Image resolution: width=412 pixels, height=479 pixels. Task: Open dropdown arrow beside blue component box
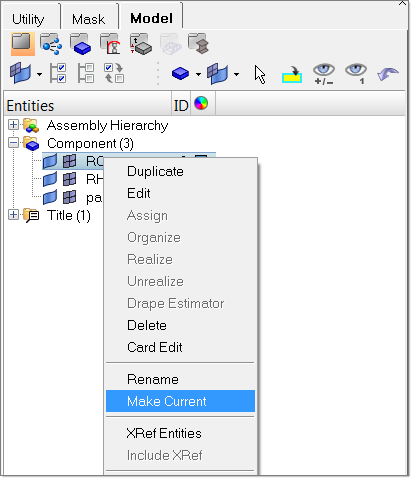[198, 74]
